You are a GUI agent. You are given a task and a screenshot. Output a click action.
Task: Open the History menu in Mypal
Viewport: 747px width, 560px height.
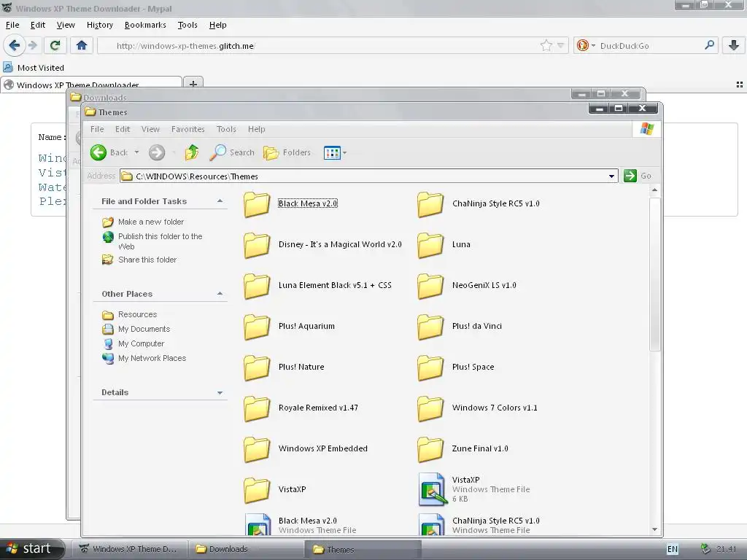coord(99,25)
